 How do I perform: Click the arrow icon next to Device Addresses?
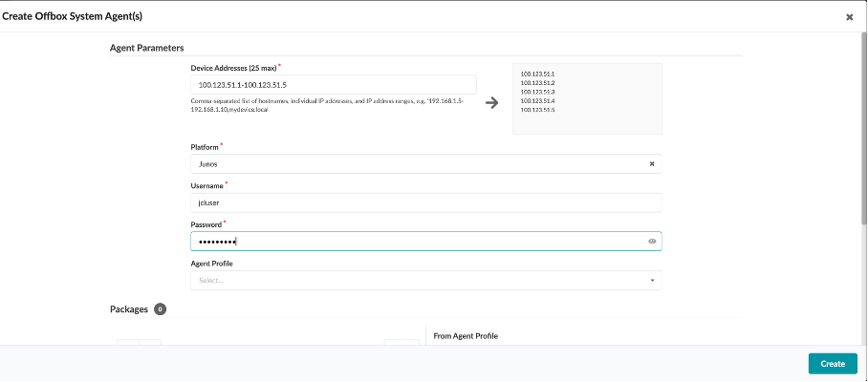click(x=492, y=102)
